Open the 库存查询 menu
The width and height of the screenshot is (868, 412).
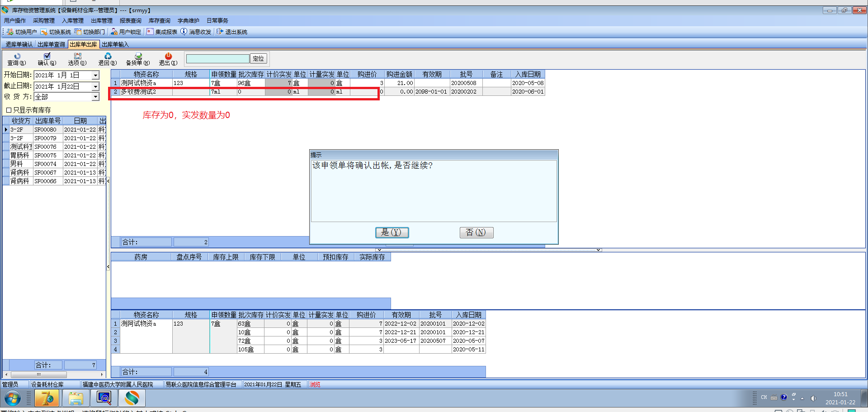coord(160,21)
